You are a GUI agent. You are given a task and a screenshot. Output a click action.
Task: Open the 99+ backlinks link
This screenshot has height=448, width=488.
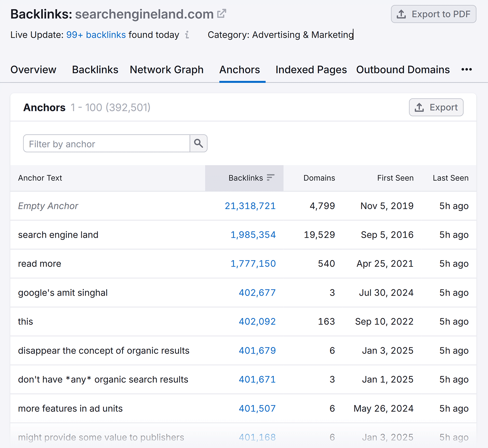pyautogui.click(x=96, y=35)
